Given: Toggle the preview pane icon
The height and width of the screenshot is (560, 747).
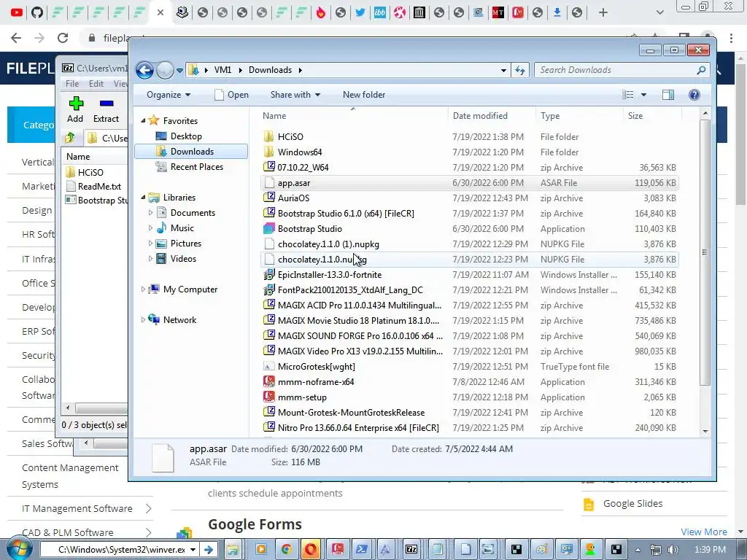Looking at the screenshot, I should click(x=668, y=95).
